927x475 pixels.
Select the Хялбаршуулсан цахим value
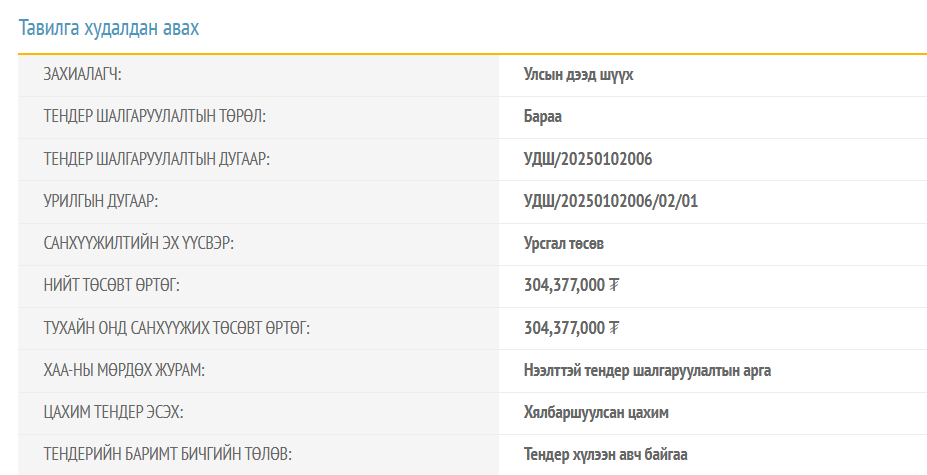596,412
